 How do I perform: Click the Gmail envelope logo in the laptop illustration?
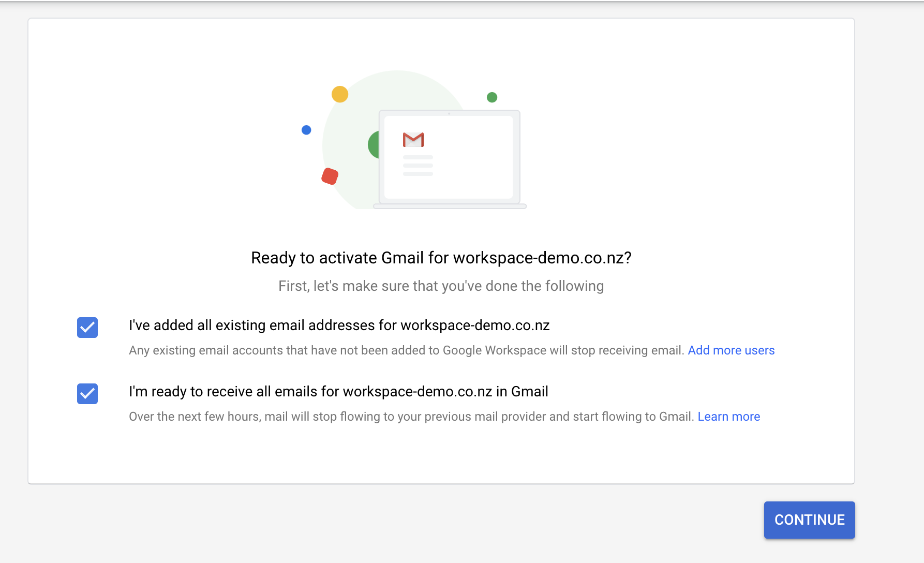point(413,140)
